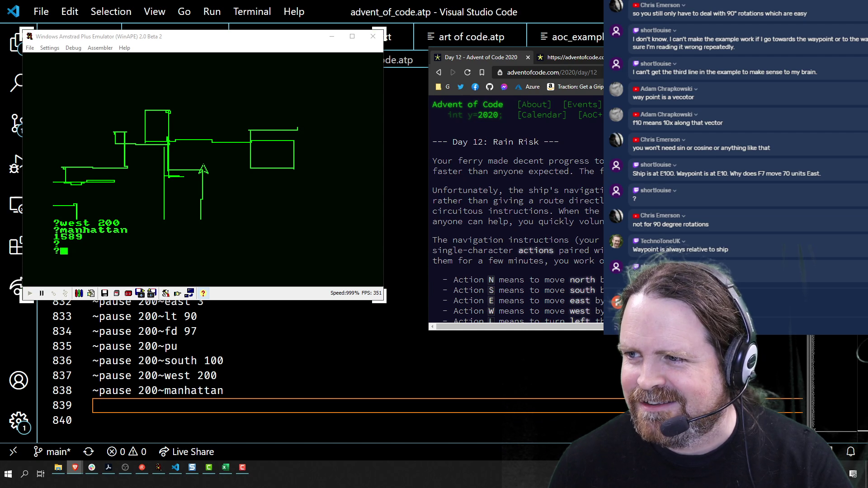Click the Assembler menu in WinAPE
Image resolution: width=868 pixels, height=488 pixels.
(100, 48)
